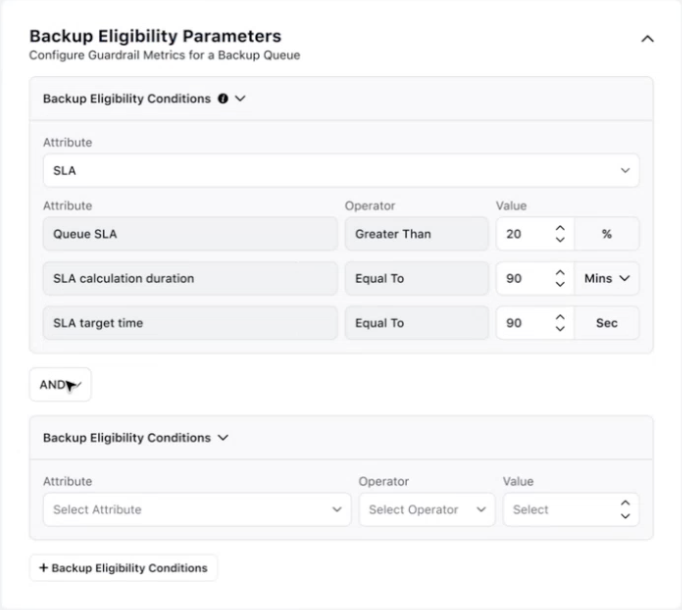Collapse the Backup Eligibility Parameters section
682x610 pixels.
(x=647, y=39)
